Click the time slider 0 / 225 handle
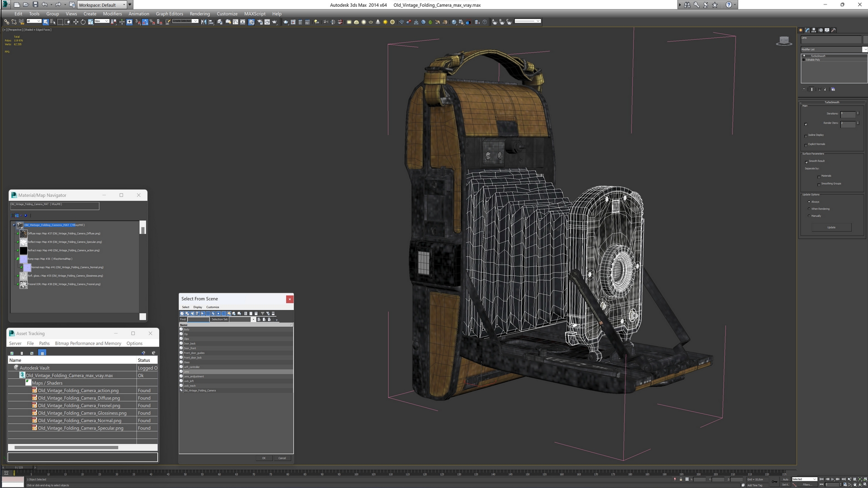Image resolution: width=868 pixels, height=488 pixels. point(19,468)
